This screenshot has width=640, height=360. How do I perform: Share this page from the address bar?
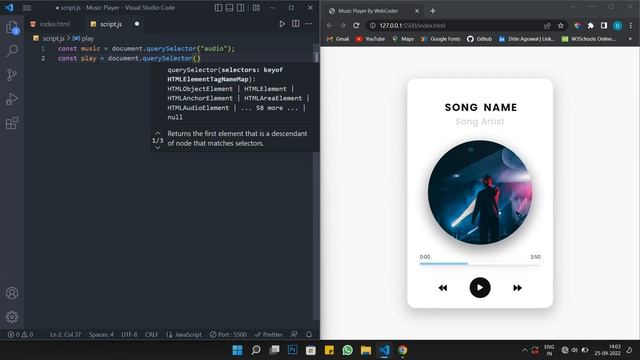point(547,25)
